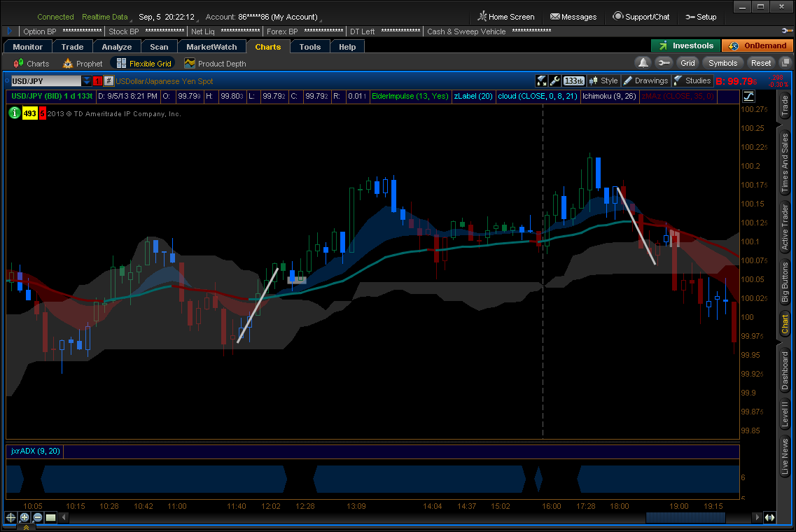Click the red 5 label
Viewport: 796px width, 532px height.
click(x=43, y=113)
